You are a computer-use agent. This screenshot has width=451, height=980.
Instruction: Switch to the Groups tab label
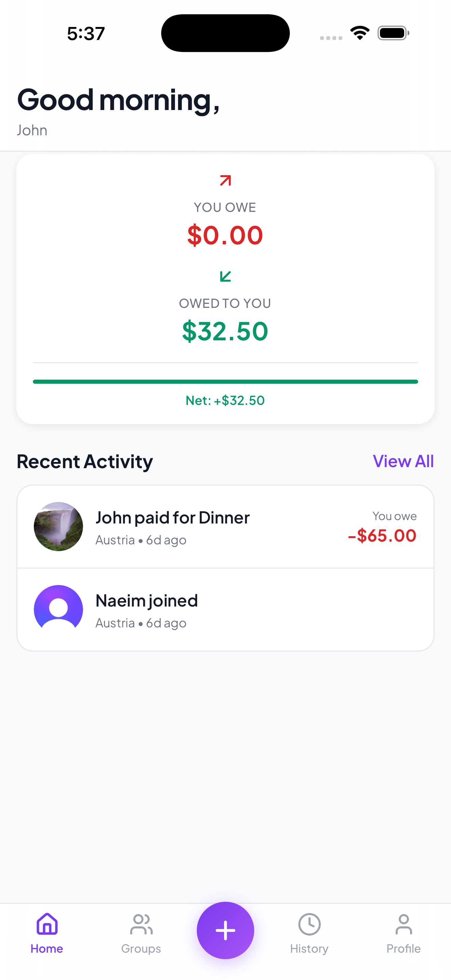pos(141,949)
